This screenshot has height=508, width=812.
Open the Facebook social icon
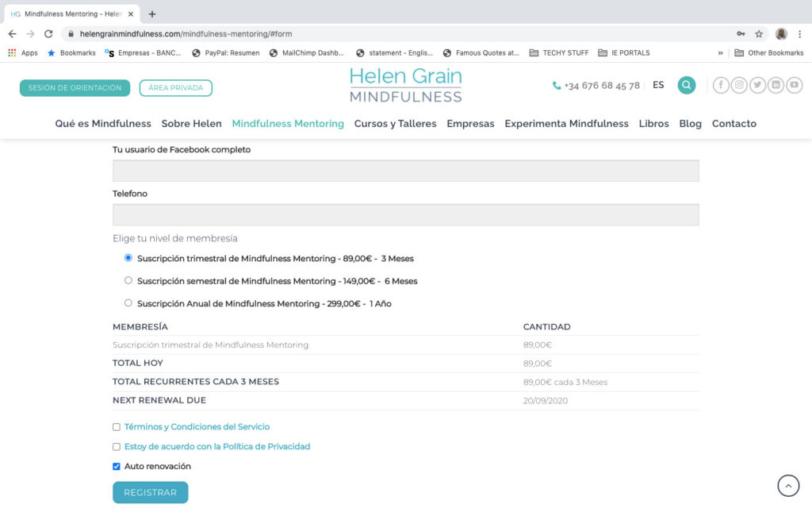(721, 85)
